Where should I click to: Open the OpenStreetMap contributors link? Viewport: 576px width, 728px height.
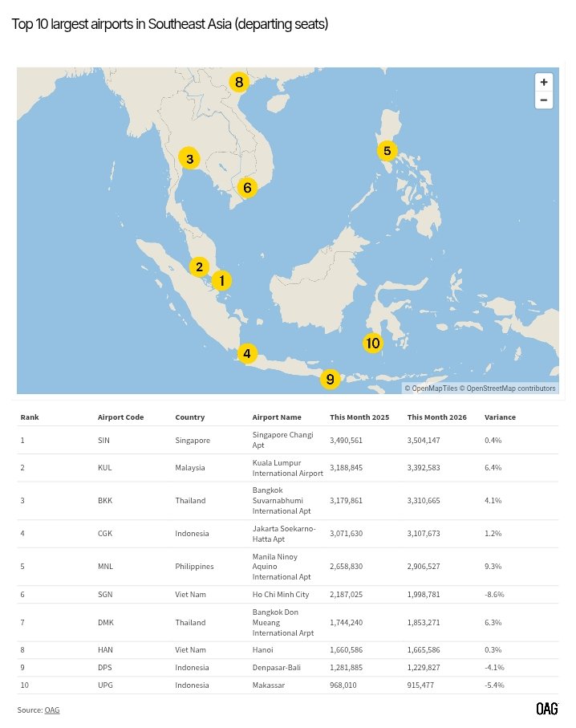[507, 388]
